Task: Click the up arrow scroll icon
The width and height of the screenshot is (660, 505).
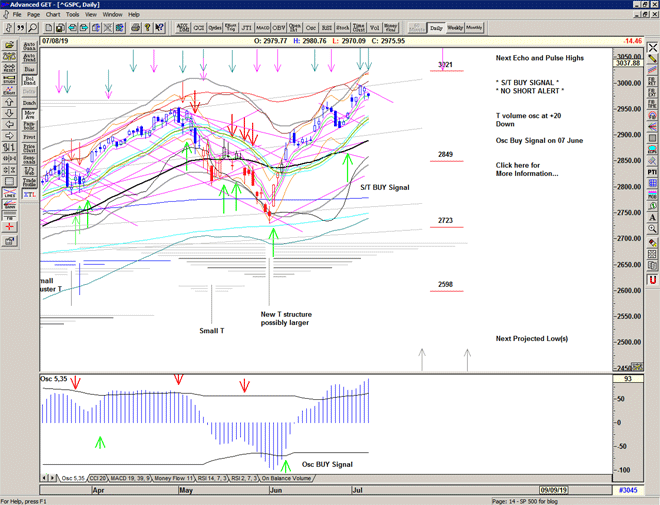Action: pyautogui.click(x=9, y=102)
